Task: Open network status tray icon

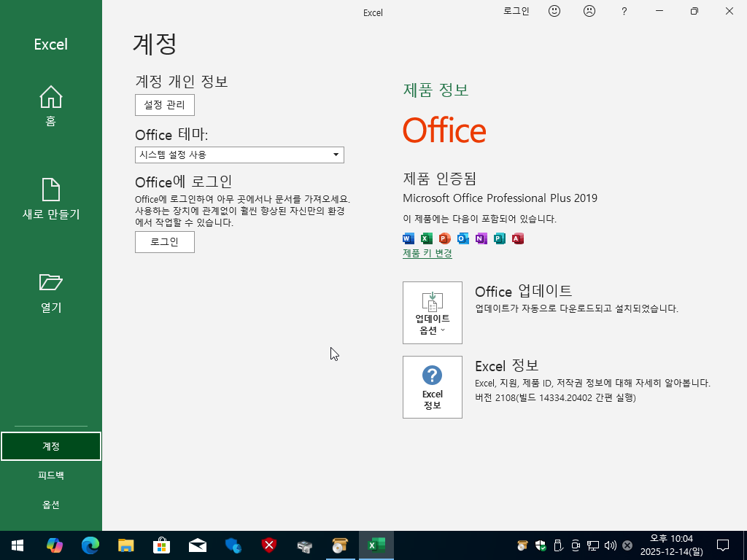Action: pyautogui.click(x=592, y=545)
